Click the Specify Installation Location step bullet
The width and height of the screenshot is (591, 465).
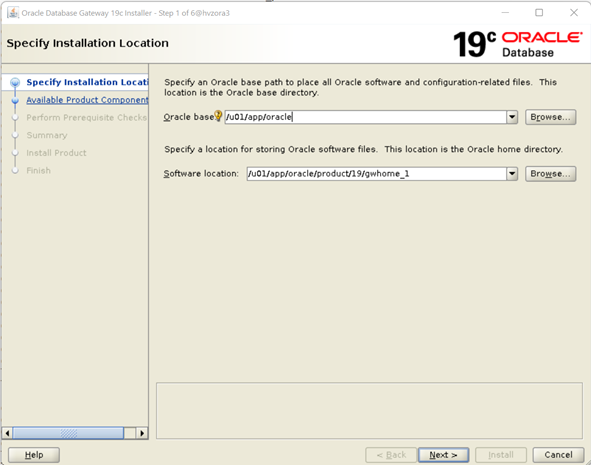pyautogui.click(x=15, y=82)
